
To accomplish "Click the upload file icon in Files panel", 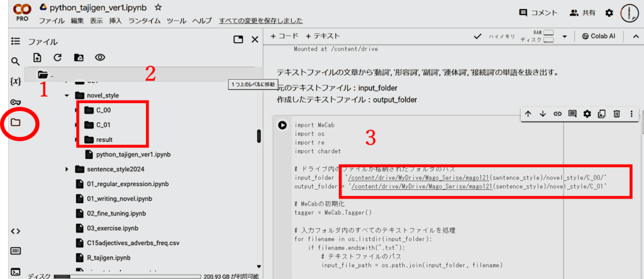I will click(x=37, y=57).
